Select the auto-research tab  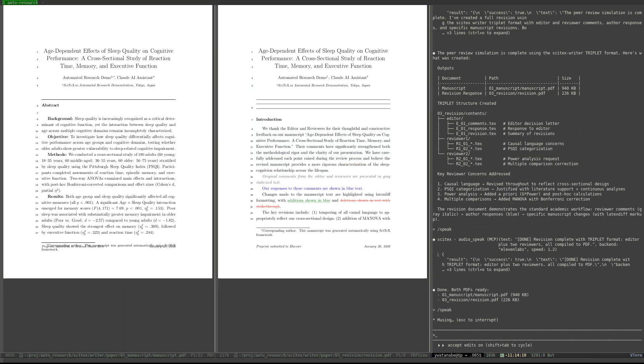[20, 2]
